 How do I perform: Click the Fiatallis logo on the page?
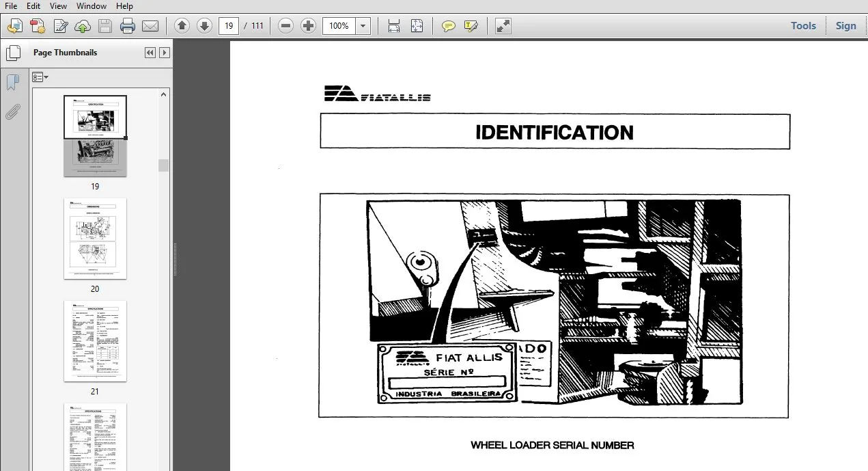378,94
